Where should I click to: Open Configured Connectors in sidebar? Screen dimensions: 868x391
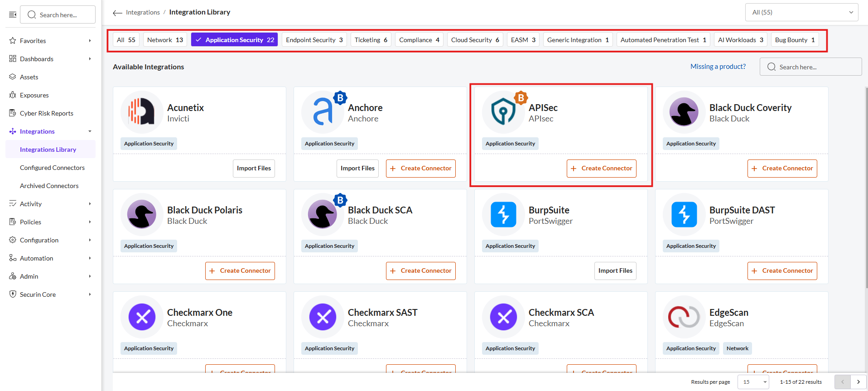52,168
